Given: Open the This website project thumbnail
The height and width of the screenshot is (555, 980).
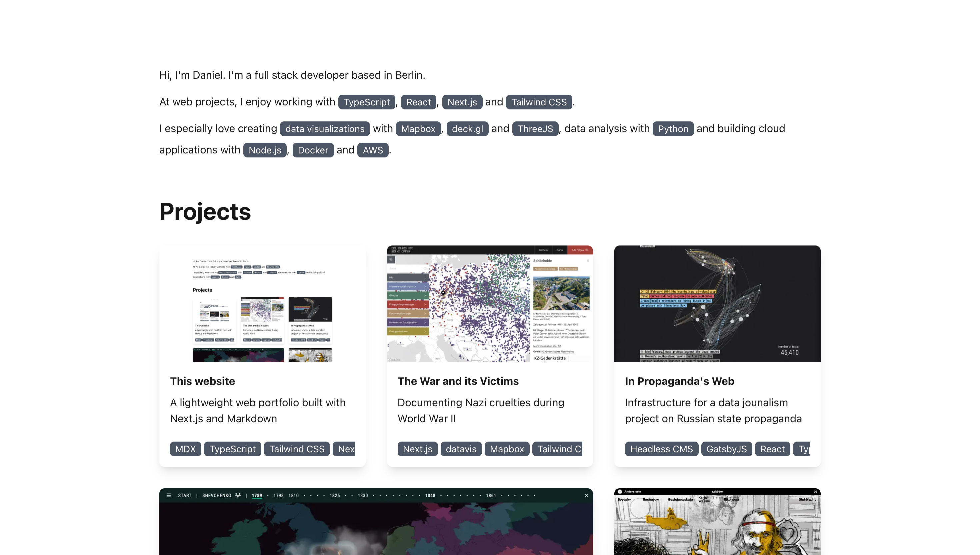Looking at the screenshot, I should click(x=262, y=304).
